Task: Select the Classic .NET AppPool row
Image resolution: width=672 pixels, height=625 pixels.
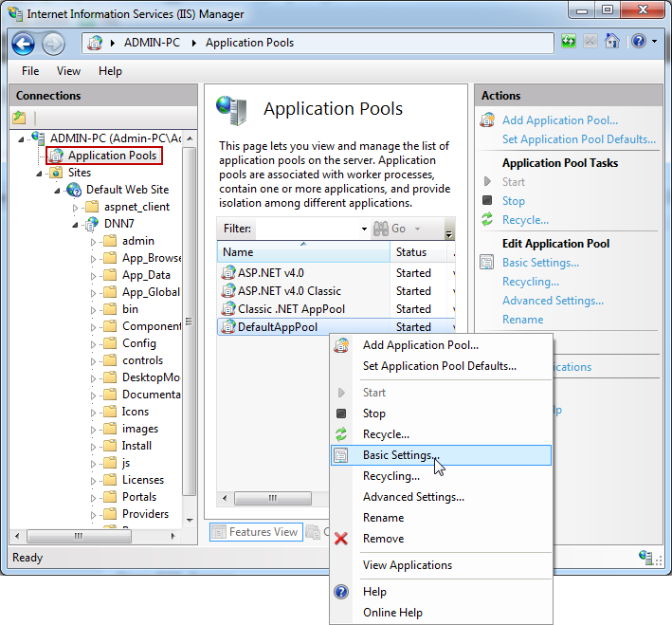Action: [x=336, y=309]
